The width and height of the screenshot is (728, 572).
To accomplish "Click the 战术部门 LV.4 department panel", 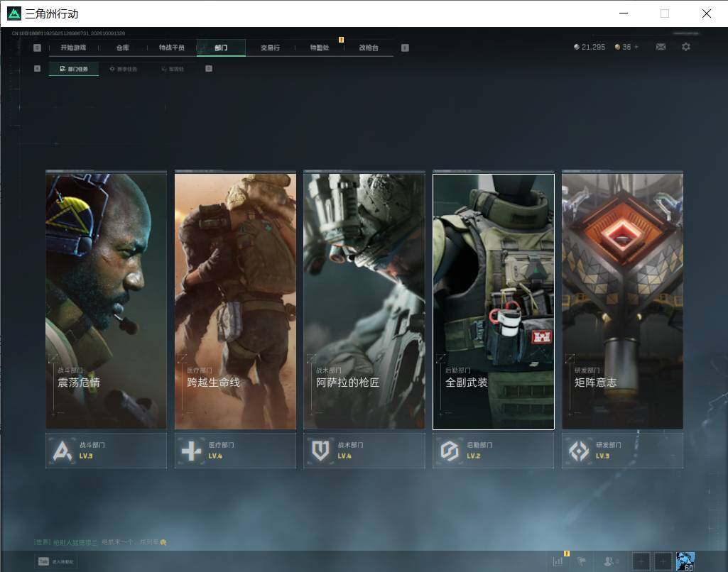I will [364, 451].
